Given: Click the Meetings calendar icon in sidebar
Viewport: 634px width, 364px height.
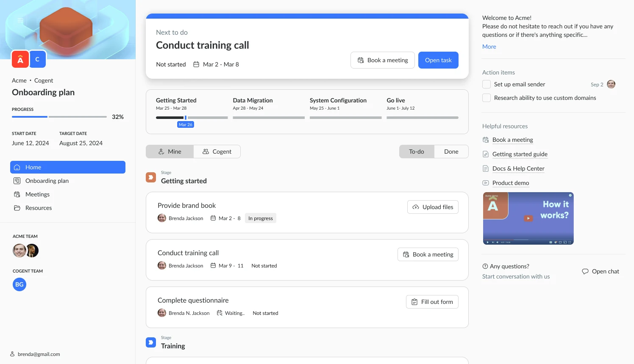Looking at the screenshot, I should click(x=17, y=194).
